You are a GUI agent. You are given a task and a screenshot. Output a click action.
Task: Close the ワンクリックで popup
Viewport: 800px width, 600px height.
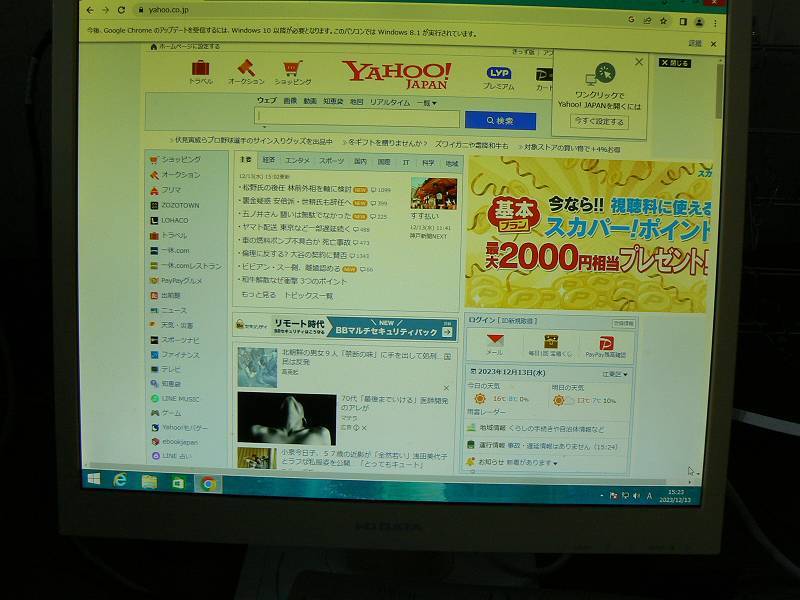[x=639, y=62]
